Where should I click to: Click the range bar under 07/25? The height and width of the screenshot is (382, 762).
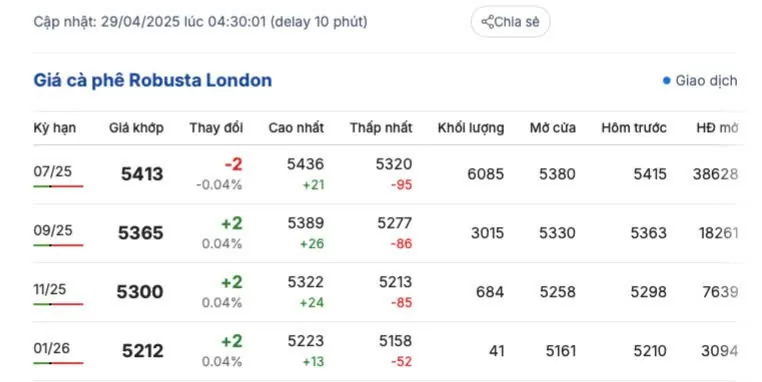point(58,186)
